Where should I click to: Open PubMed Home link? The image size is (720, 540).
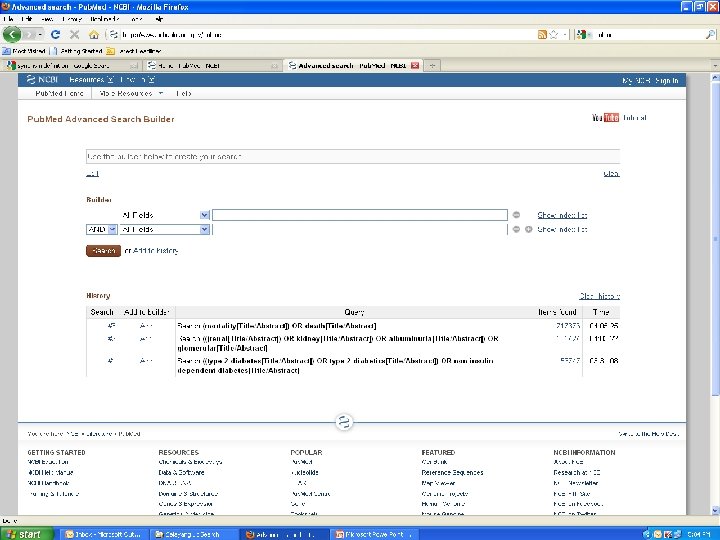tap(59, 93)
